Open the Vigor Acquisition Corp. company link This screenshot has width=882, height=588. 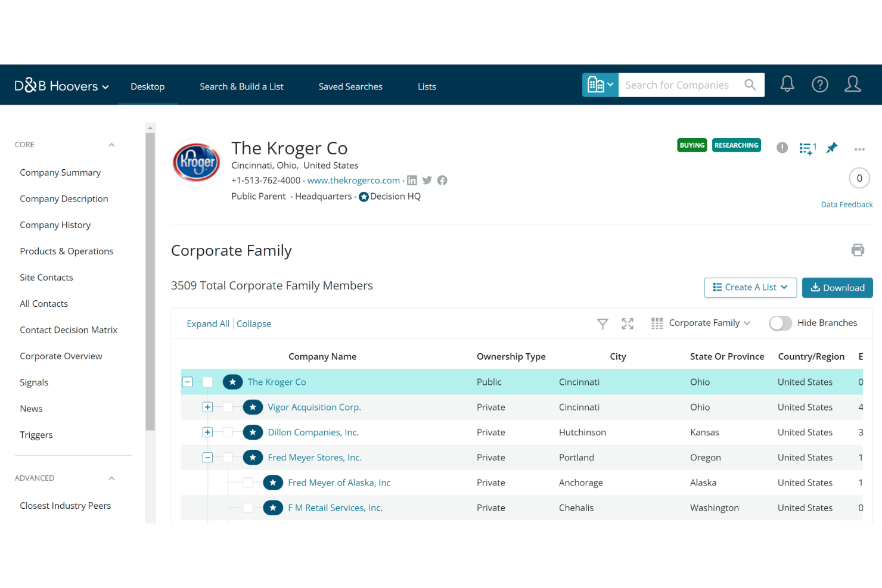coord(314,407)
